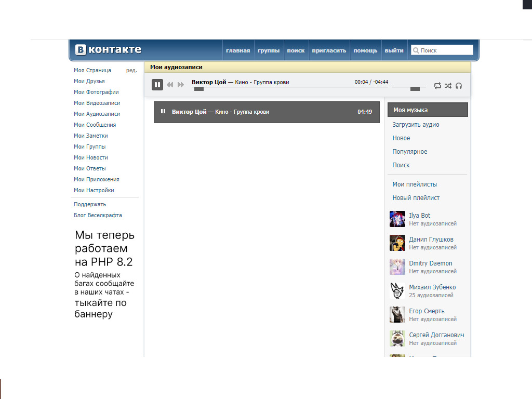Open Ilya Bot name link
This screenshot has width=532, height=399.
point(419,216)
